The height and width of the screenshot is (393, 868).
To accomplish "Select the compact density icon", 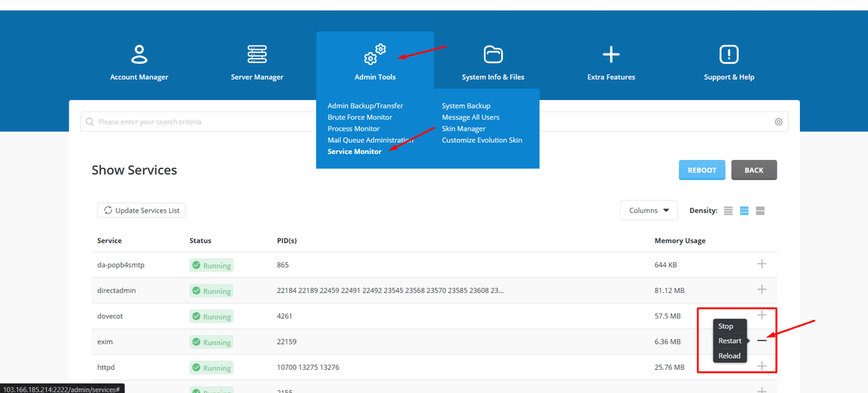I will [728, 211].
